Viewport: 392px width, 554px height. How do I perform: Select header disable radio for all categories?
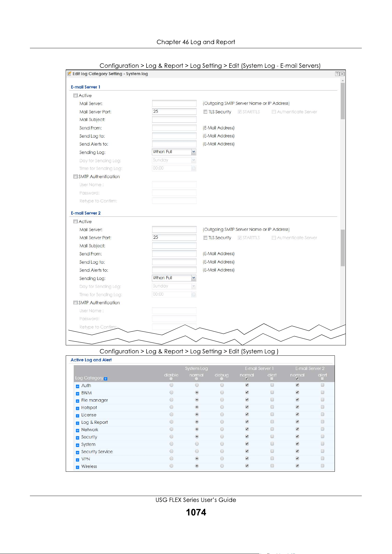pyautogui.click(x=171, y=379)
